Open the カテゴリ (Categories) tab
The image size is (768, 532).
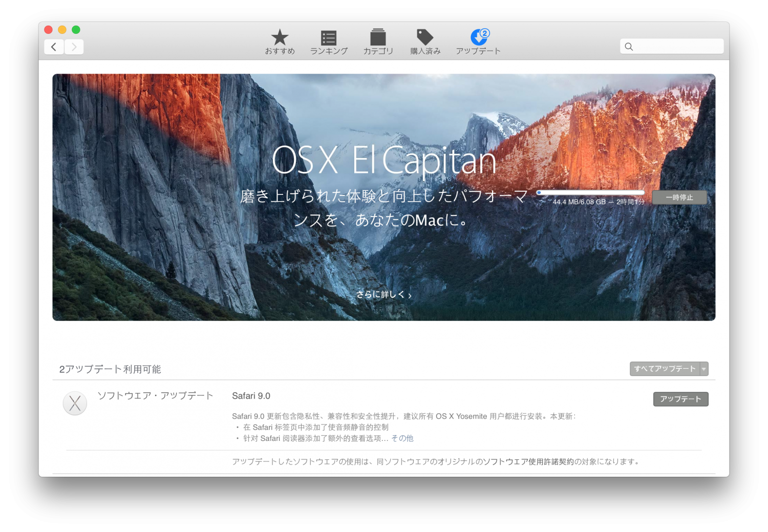378,42
